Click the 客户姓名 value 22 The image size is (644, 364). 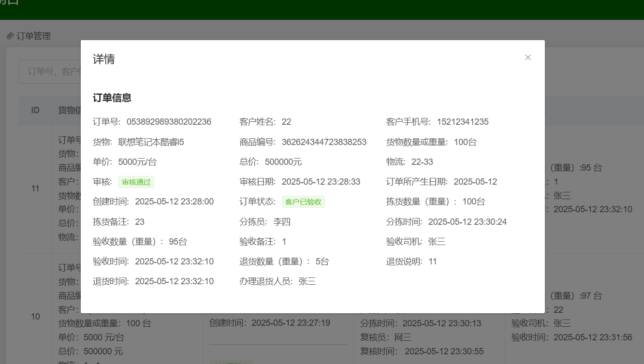click(x=286, y=122)
